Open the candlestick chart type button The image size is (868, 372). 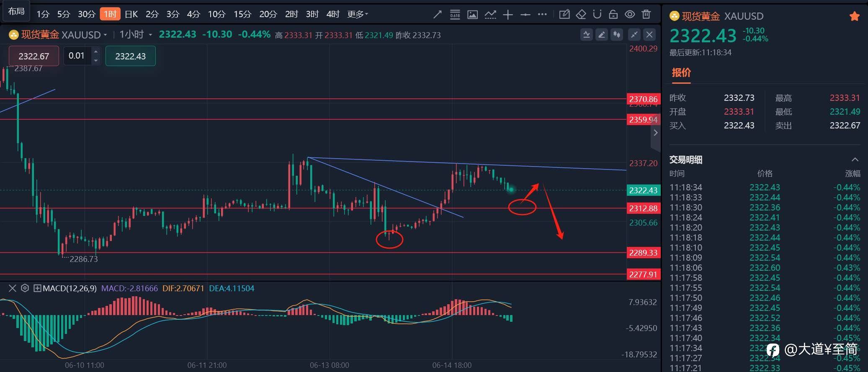pos(617,35)
